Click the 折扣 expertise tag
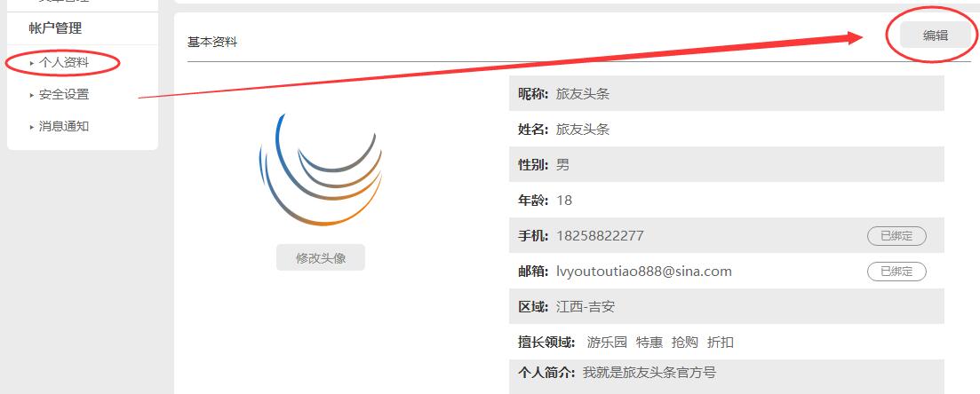The width and height of the screenshot is (980, 394). coord(720,343)
